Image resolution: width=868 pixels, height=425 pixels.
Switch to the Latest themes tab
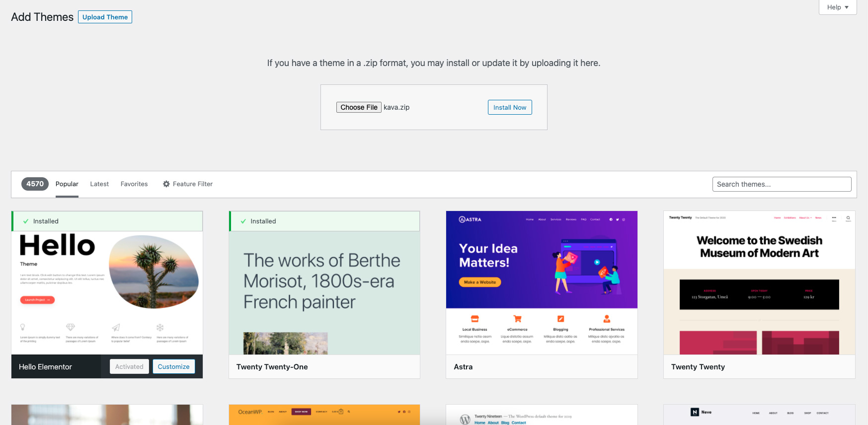click(99, 184)
